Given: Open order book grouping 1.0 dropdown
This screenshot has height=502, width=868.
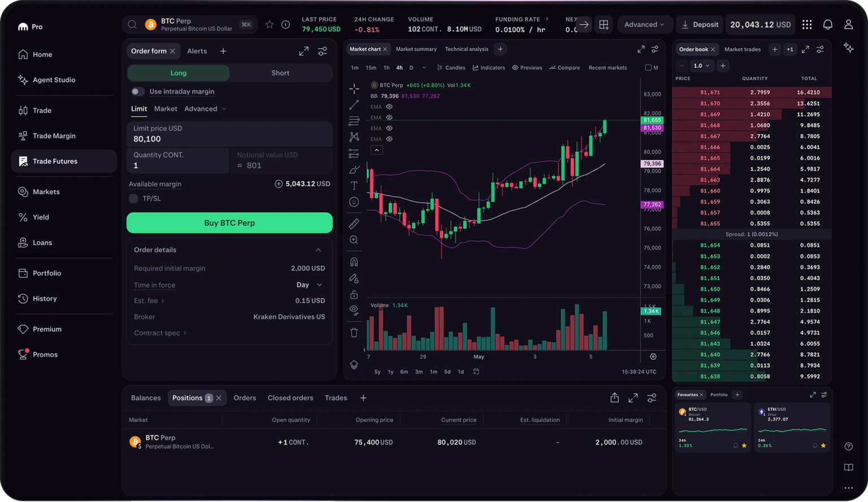Looking at the screenshot, I should [x=701, y=66].
